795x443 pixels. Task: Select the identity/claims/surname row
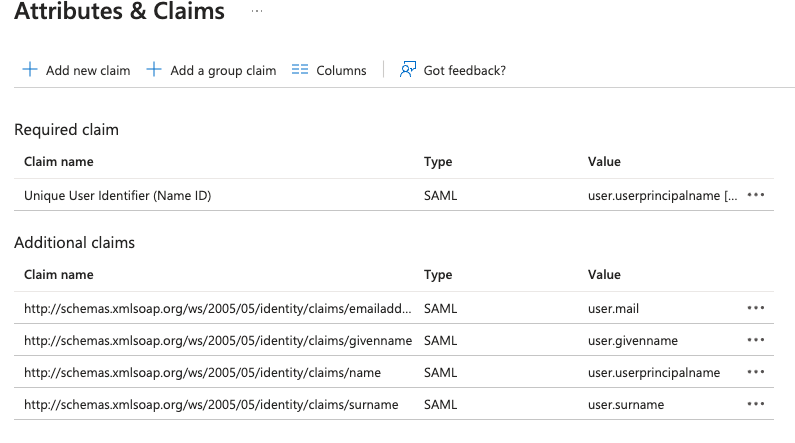[x=394, y=404]
